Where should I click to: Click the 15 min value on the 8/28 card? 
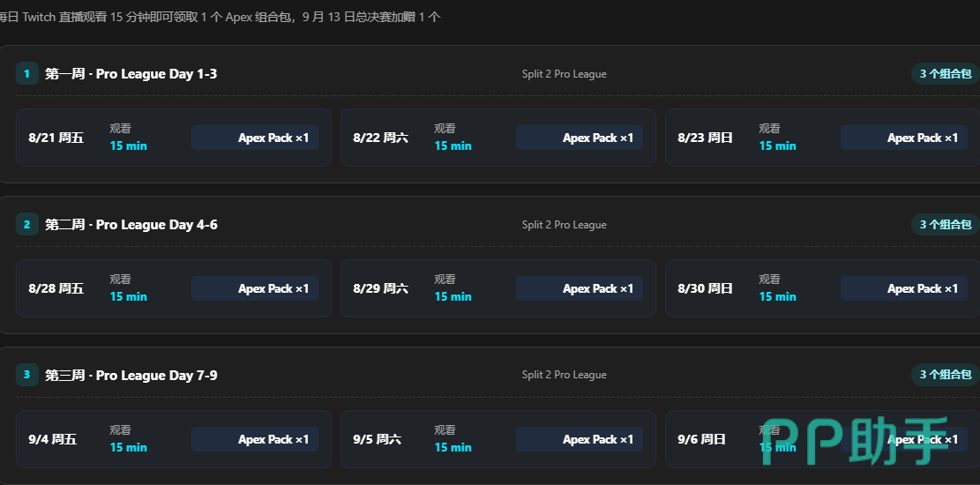coord(129,296)
